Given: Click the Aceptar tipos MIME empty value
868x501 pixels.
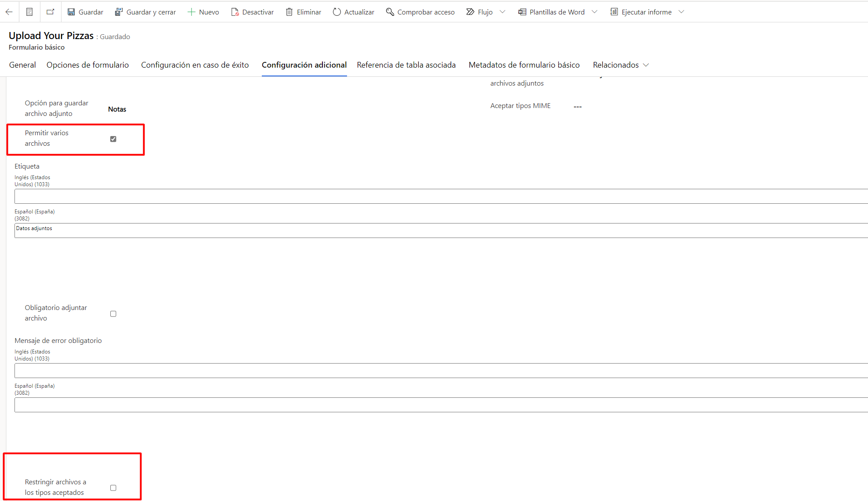Looking at the screenshot, I should (x=578, y=106).
